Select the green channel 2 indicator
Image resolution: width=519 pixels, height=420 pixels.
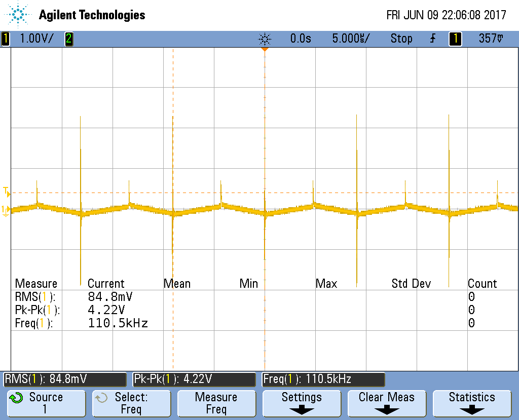[69, 39]
